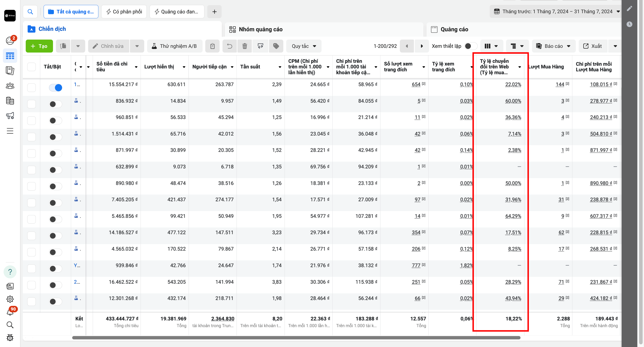Select the Quảng cáo đang filter tab
The width and height of the screenshot is (644, 347).
click(177, 11)
